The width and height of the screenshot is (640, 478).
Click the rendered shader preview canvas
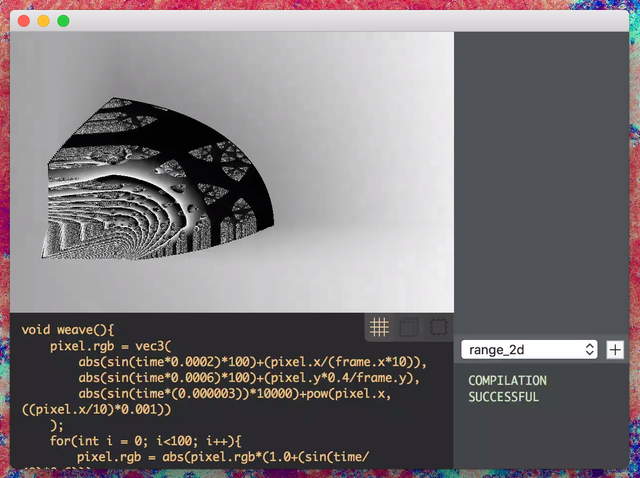(x=232, y=172)
